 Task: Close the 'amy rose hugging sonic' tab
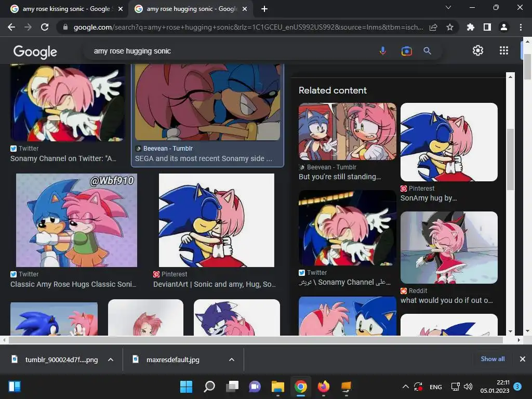245,9
